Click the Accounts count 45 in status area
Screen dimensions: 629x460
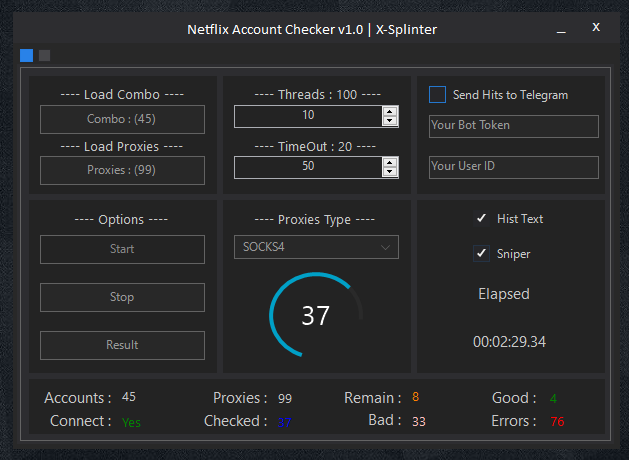coord(129,397)
